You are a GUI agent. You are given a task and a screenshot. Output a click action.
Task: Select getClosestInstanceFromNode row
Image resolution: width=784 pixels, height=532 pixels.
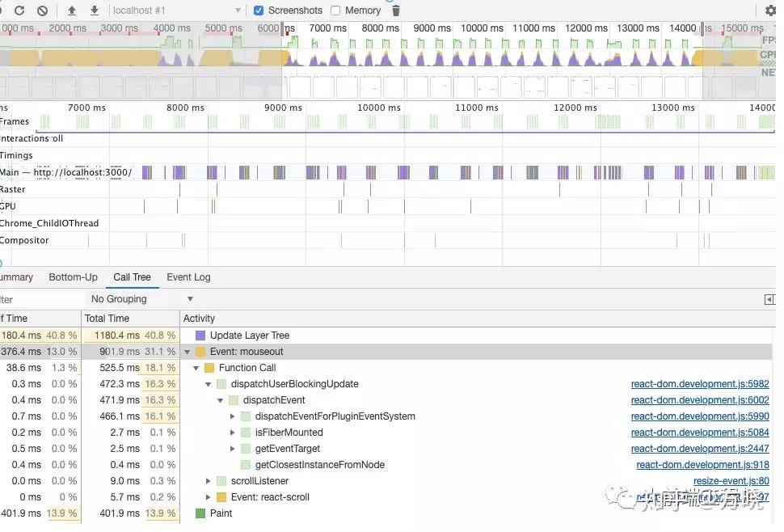click(388, 465)
